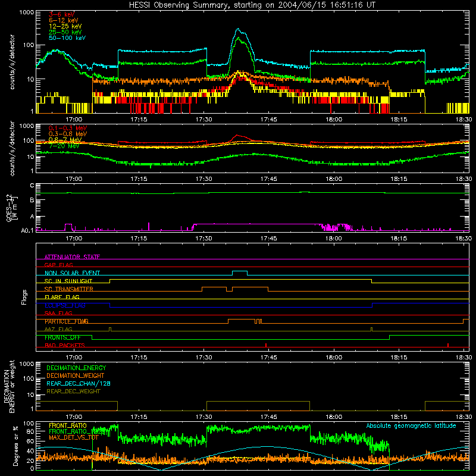The image size is (476, 476).
Task: Click the 17:30 tick label under the GOES panel
Action: pos(203,239)
